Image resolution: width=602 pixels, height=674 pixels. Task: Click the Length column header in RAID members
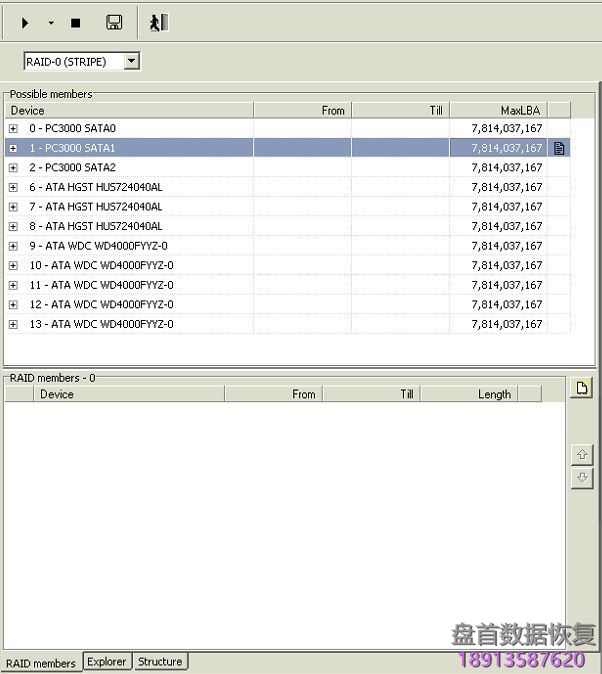[x=482, y=394]
